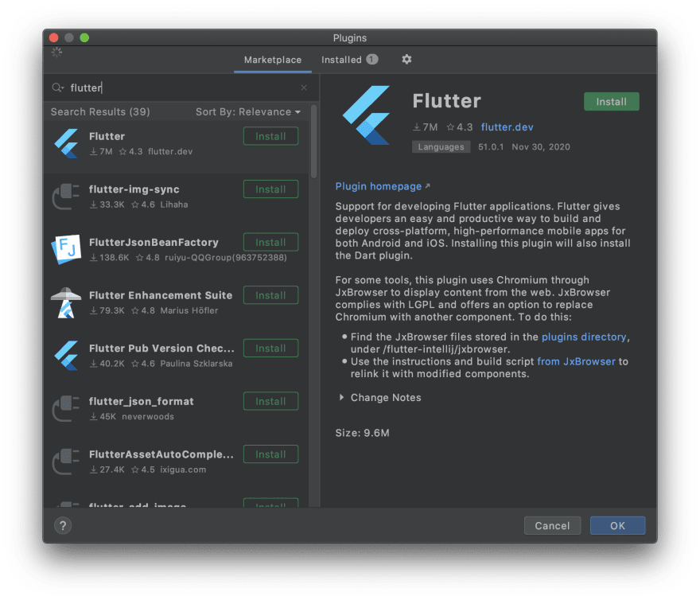Select the Flutter plugin row title
This screenshot has width=700, height=600.
click(x=107, y=136)
